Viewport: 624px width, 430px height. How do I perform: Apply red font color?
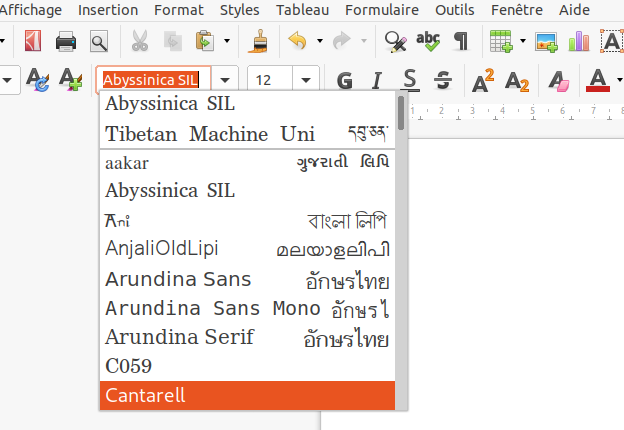coord(598,80)
